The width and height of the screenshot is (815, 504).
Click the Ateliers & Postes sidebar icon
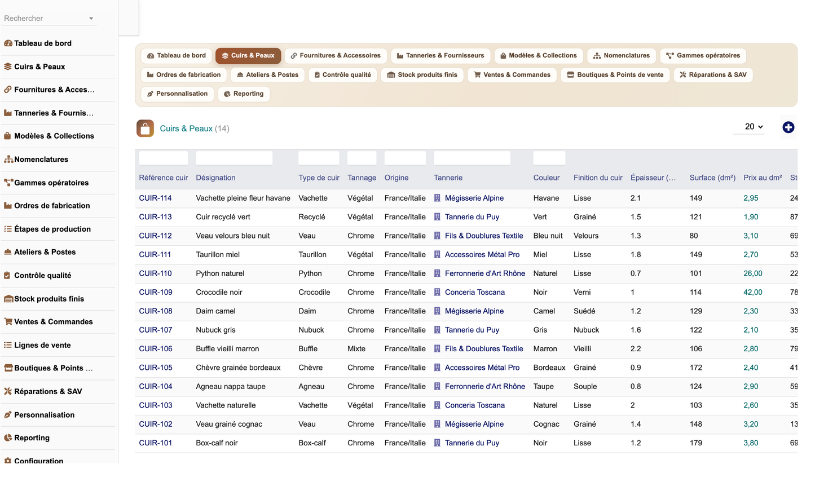pyautogui.click(x=8, y=252)
